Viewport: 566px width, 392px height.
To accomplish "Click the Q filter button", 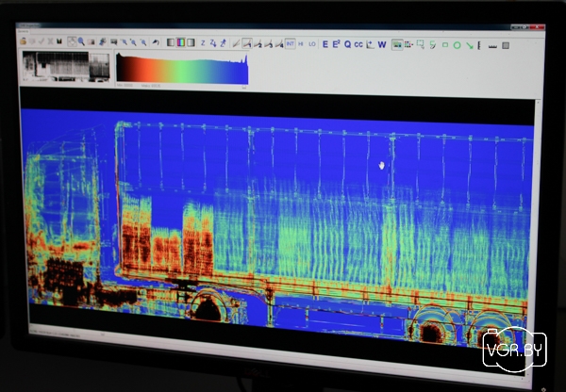I will tap(347, 43).
